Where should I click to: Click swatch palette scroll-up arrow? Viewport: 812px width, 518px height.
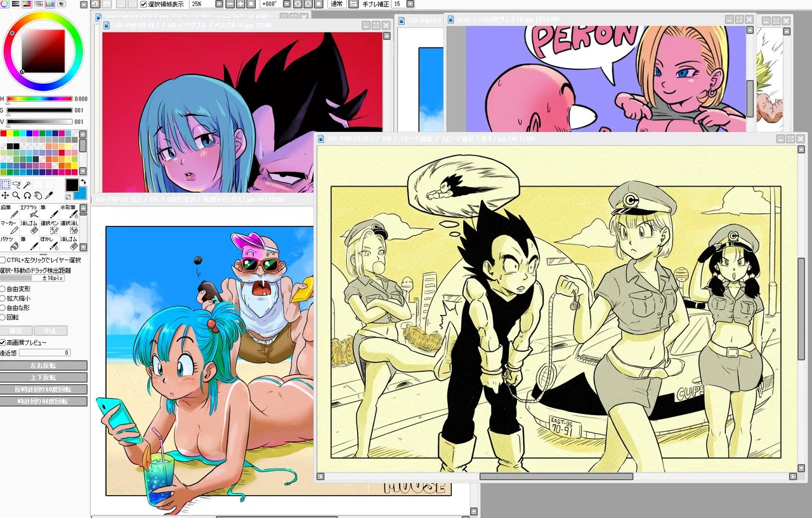coord(83,134)
